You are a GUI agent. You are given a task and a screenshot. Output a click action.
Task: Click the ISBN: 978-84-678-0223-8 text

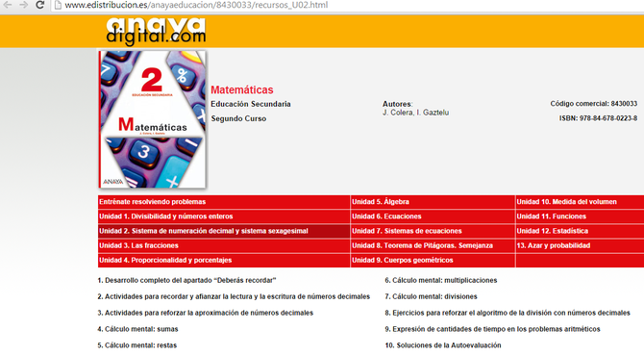598,118
